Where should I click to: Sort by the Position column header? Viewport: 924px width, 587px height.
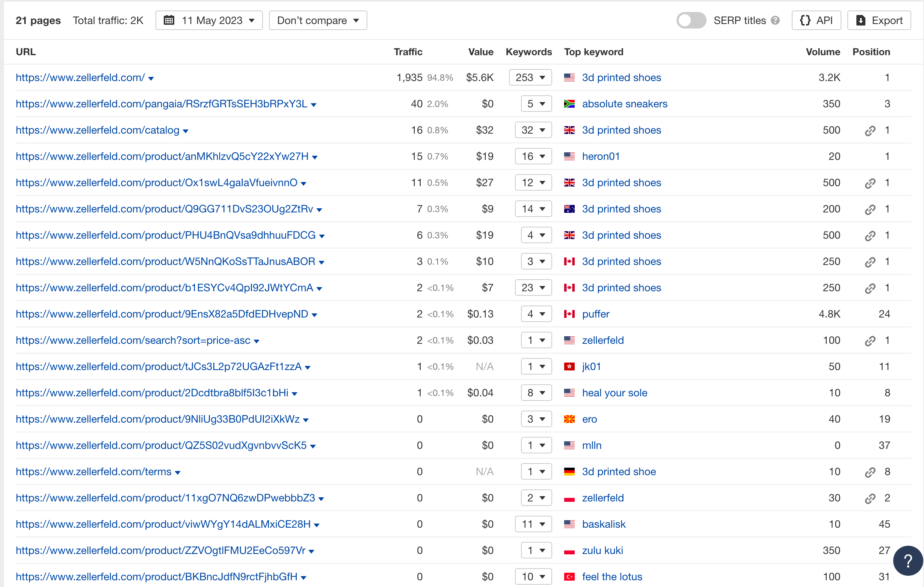coord(871,52)
